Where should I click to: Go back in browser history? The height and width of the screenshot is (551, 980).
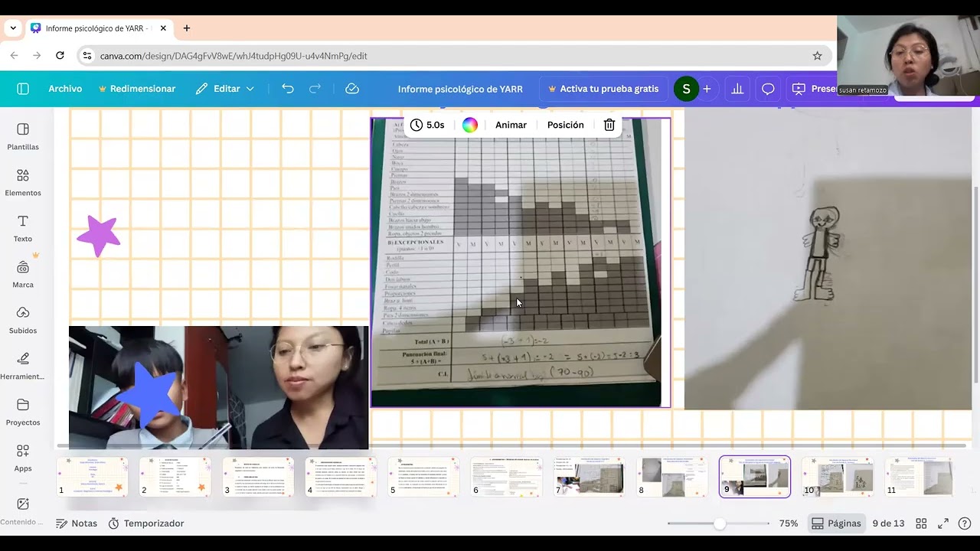tap(14, 56)
